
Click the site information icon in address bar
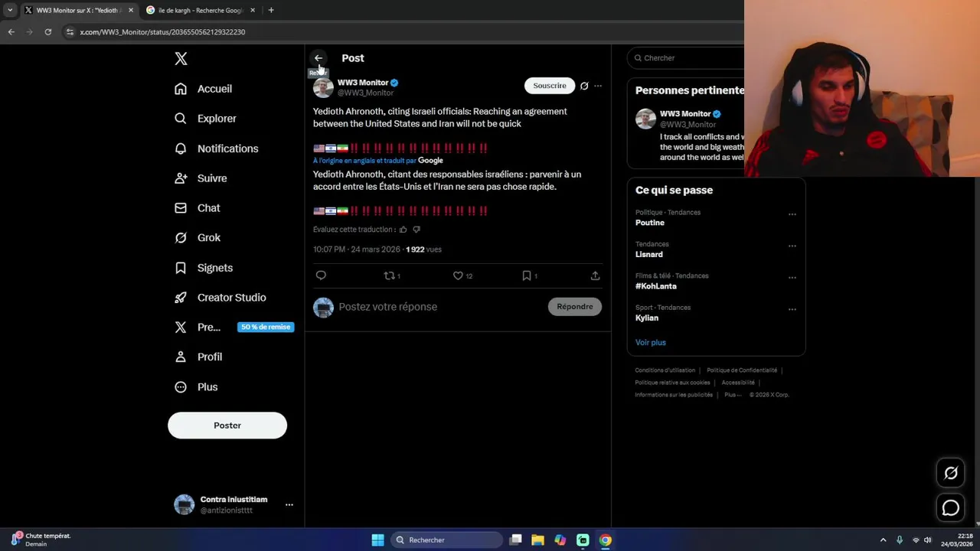pos(70,32)
